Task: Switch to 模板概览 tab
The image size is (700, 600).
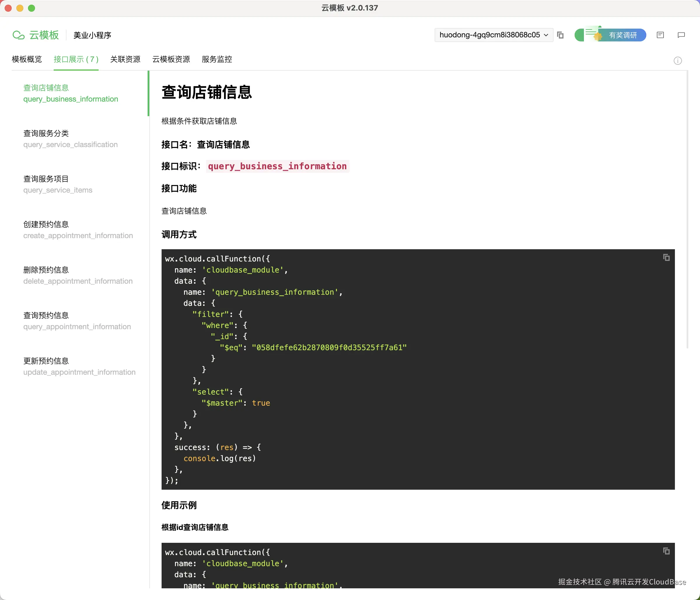Action: point(27,60)
